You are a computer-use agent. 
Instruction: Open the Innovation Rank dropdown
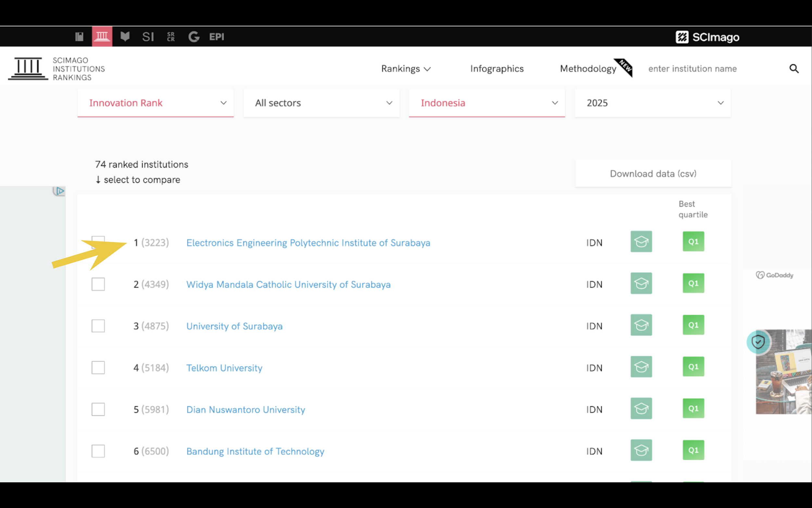pyautogui.click(x=156, y=103)
